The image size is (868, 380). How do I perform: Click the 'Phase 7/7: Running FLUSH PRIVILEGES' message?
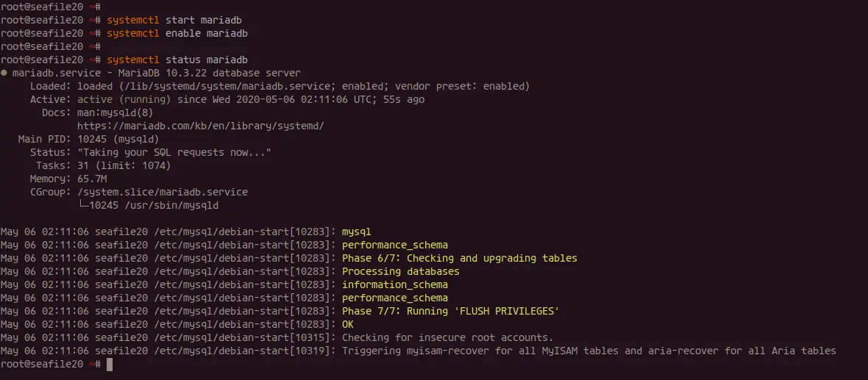pyautogui.click(x=451, y=312)
